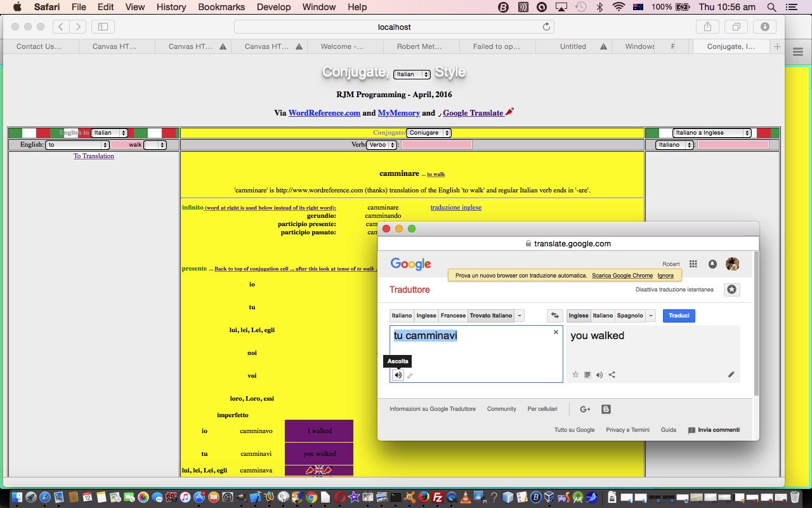Open the 'Italiano a Inglese' dropdown
Image resolution: width=812 pixels, height=508 pixels.
coord(712,133)
